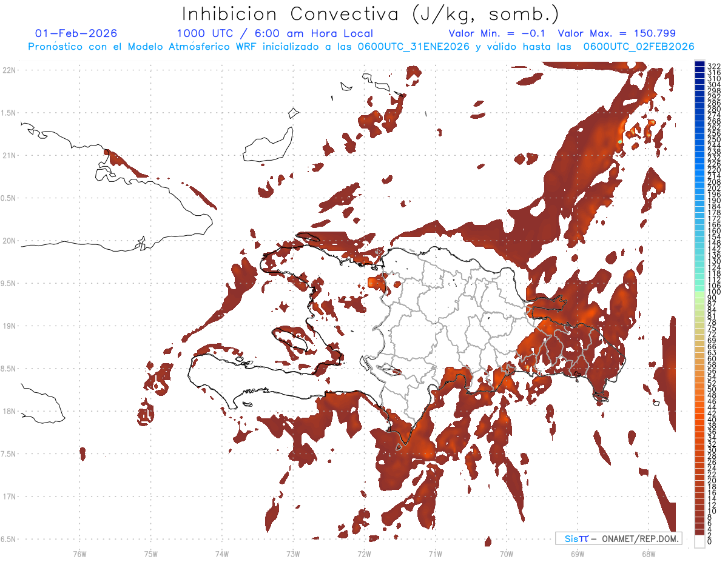Click the "SisTT - ONAMET/REP.DOM." credit box
The width and height of the screenshot is (728, 562).
[x=619, y=538]
